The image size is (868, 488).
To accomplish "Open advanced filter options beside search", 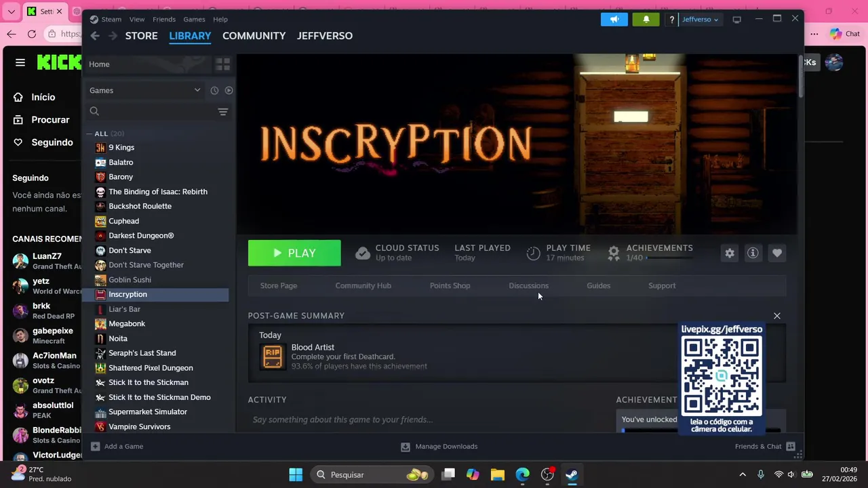I will tap(222, 112).
